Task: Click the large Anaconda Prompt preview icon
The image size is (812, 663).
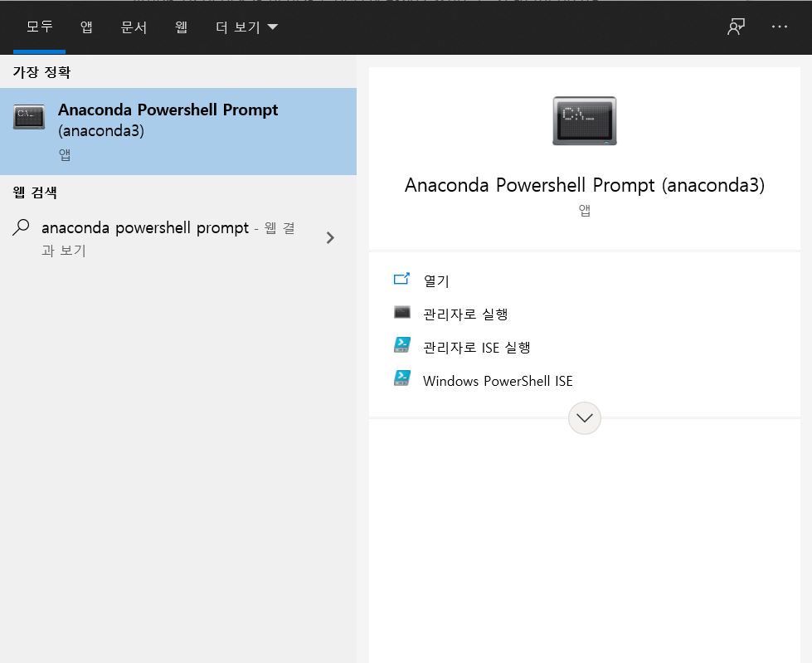Action: click(585, 121)
